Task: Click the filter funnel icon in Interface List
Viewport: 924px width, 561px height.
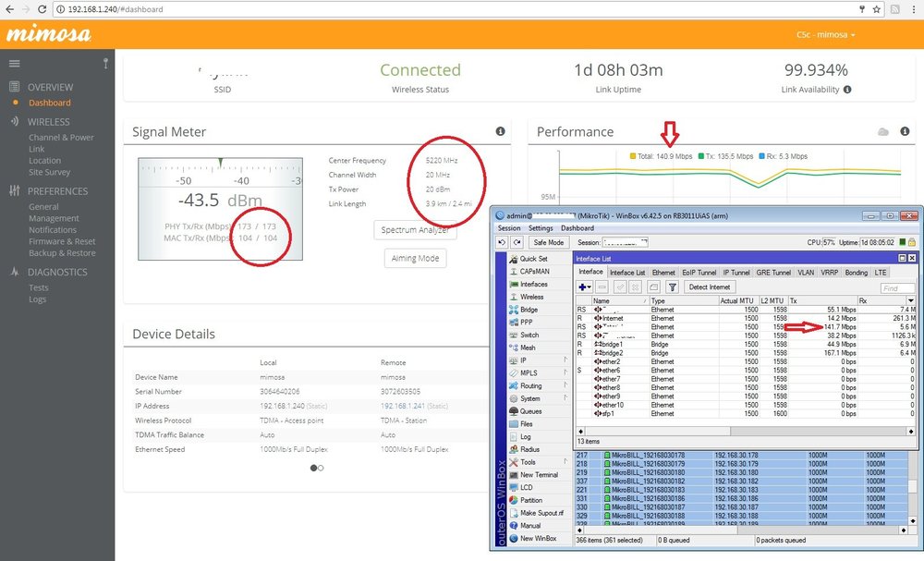Action: (673, 287)
